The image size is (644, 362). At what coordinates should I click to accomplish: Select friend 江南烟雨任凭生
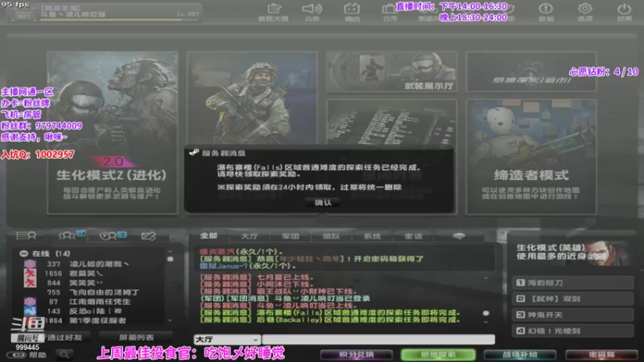(x=94, y=302)
